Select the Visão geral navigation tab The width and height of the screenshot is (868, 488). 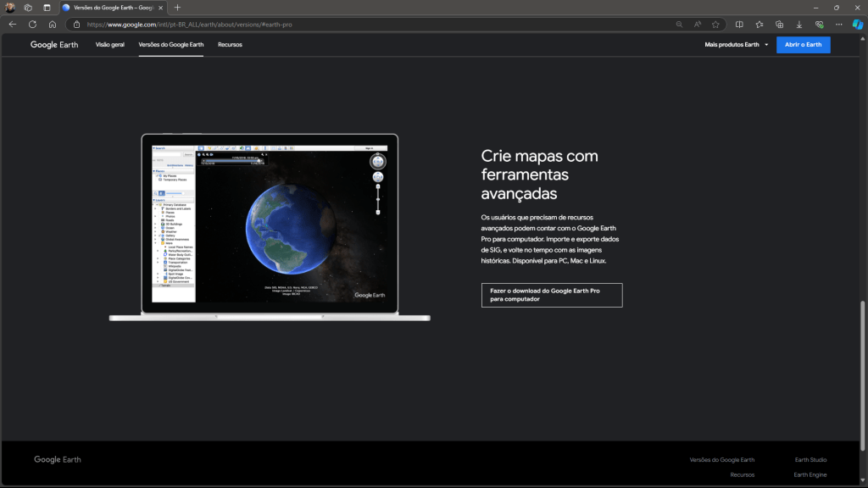110,44
